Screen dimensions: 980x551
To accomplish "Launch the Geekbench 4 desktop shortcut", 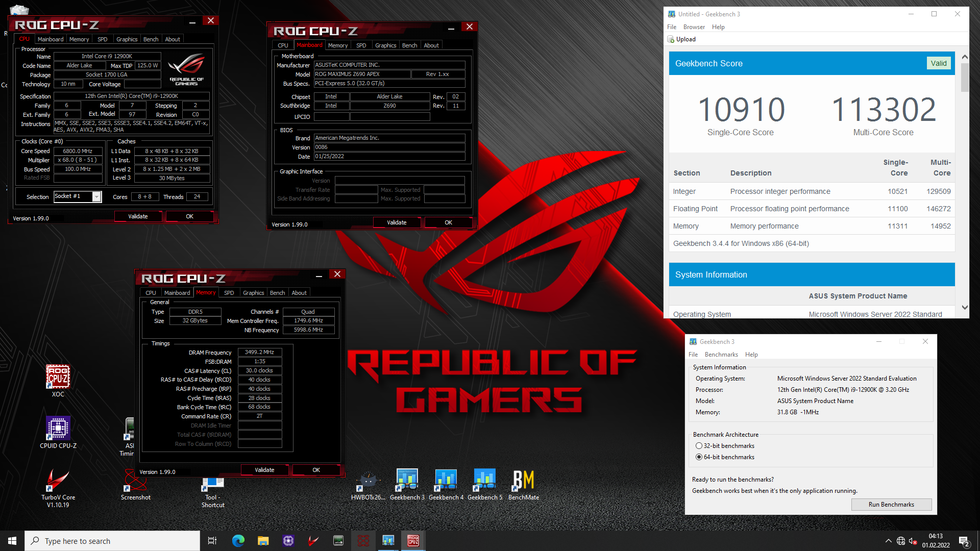I will (x=446, y=485).
